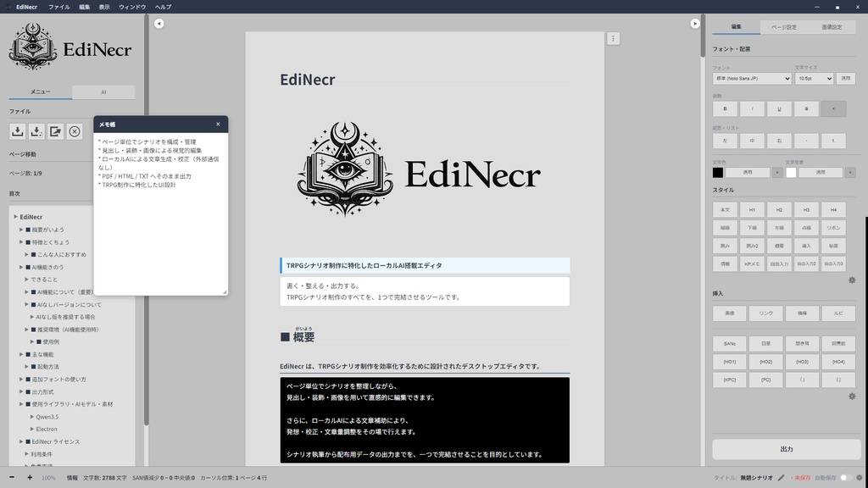868x488 pixels.
Task: Select the save file icon under ファイル
Action: tap(19, 131)
